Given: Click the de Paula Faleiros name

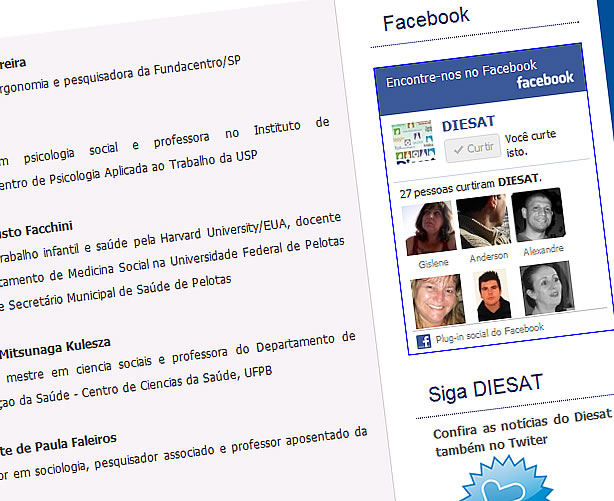Looking at the screenshot, I should tap(58, 445).
